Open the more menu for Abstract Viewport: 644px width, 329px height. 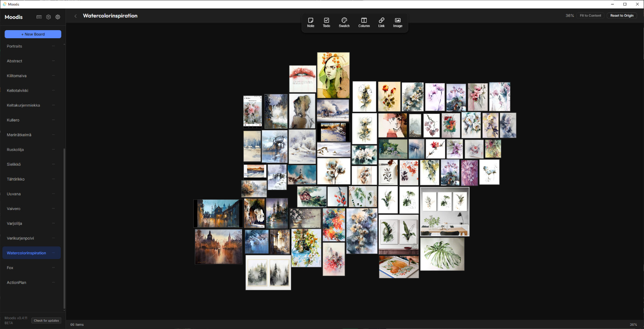pos(53,61)
